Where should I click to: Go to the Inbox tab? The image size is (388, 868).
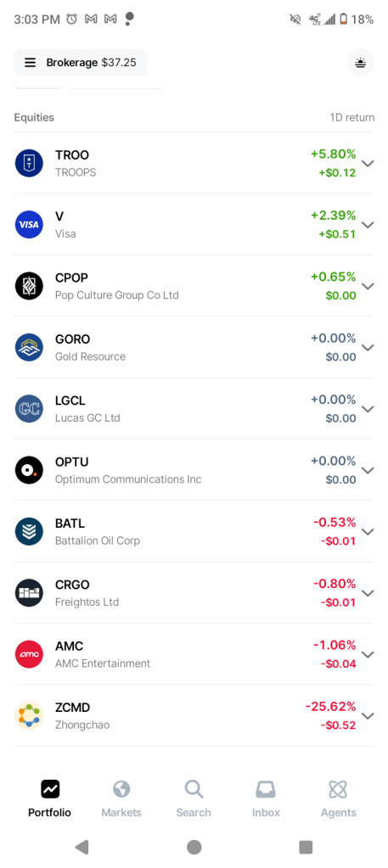point(266,798)
